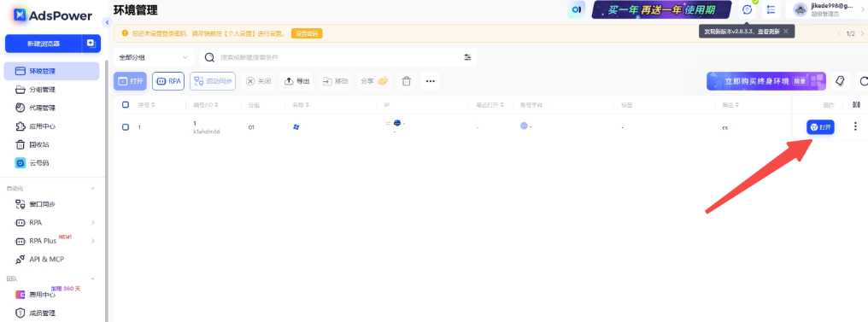Open the task list icon in the header
The height and width of the screenshot is (322, 868).
tap(771, 9)
